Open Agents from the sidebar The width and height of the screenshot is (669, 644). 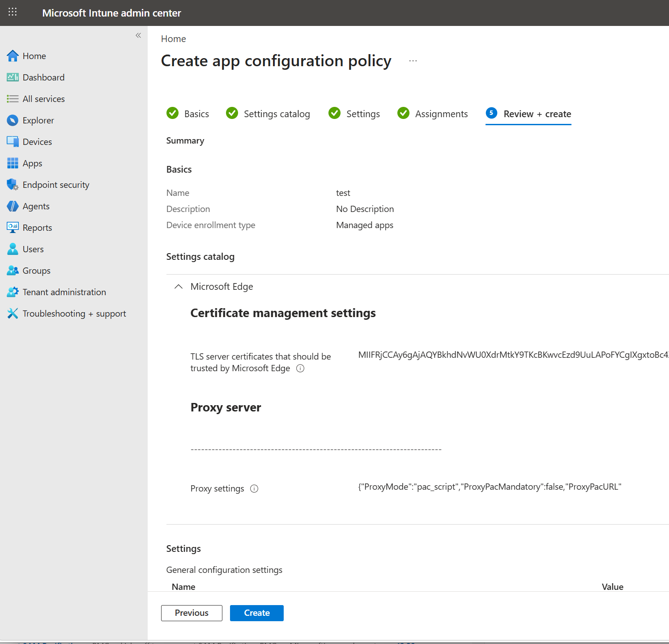tap(36, 206)
